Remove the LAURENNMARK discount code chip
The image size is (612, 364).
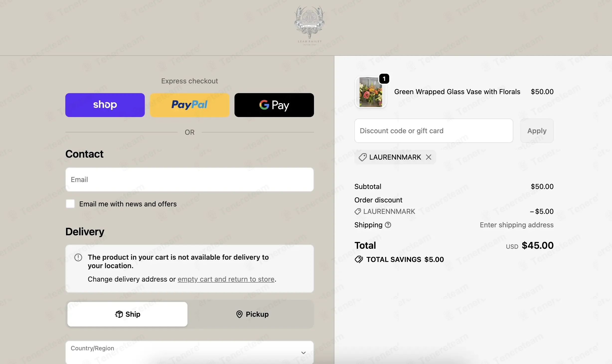tap(428, 157)
